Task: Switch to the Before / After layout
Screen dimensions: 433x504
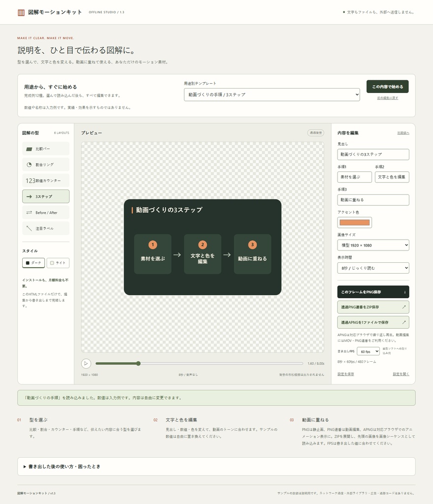Action: click(46, 213)
